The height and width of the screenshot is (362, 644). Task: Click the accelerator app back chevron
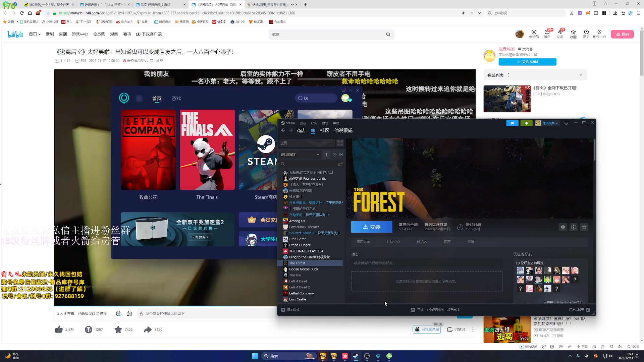click(x=139, y=98)
